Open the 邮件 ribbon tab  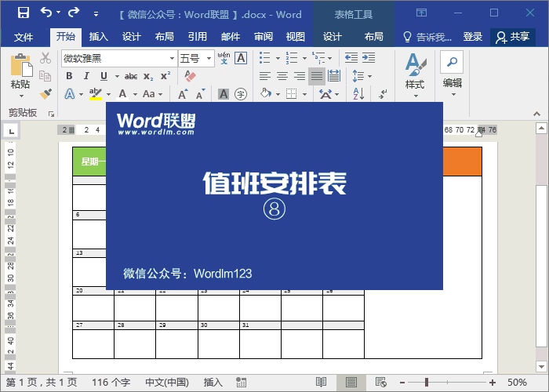(x=231, y=37)
